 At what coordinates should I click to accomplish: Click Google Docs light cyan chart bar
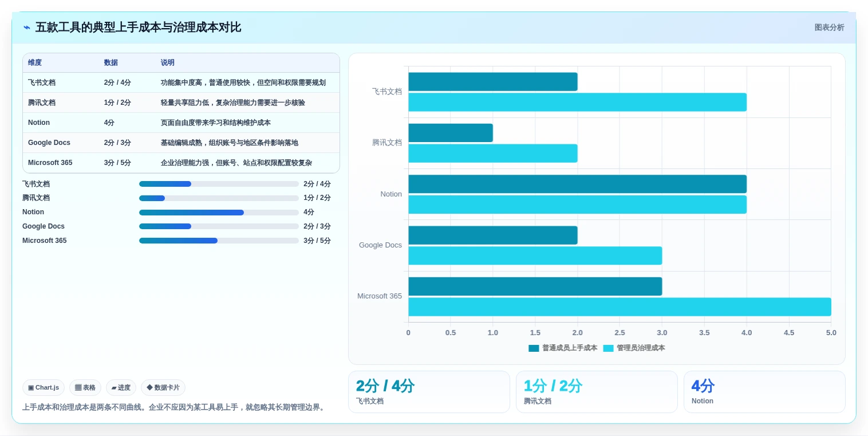pyautogui.click(x=535, y=256)
